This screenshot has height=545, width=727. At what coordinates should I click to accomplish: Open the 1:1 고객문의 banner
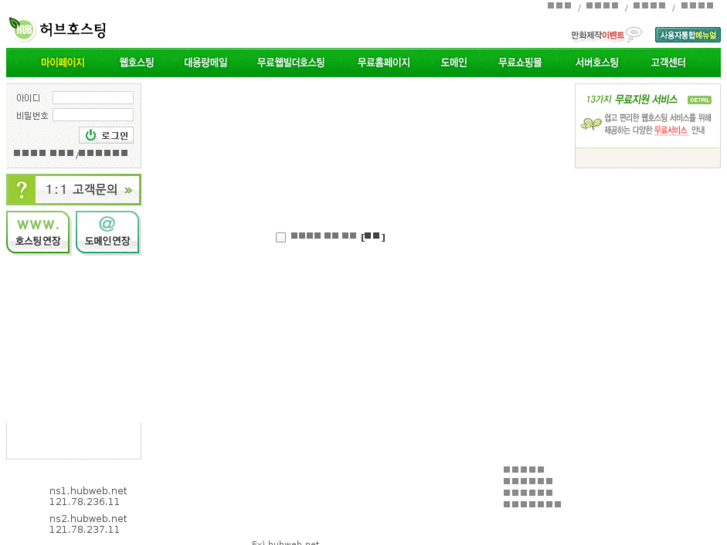click(x=74, y=189)
